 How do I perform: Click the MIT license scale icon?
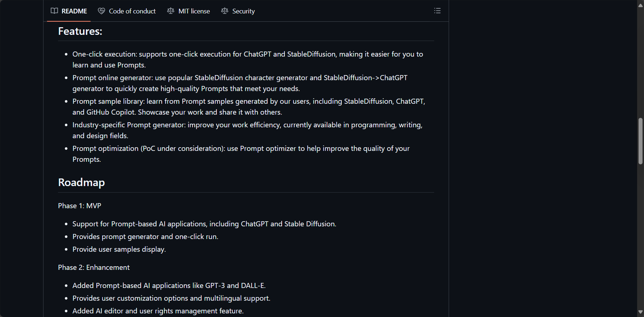[x=171, y=11]
